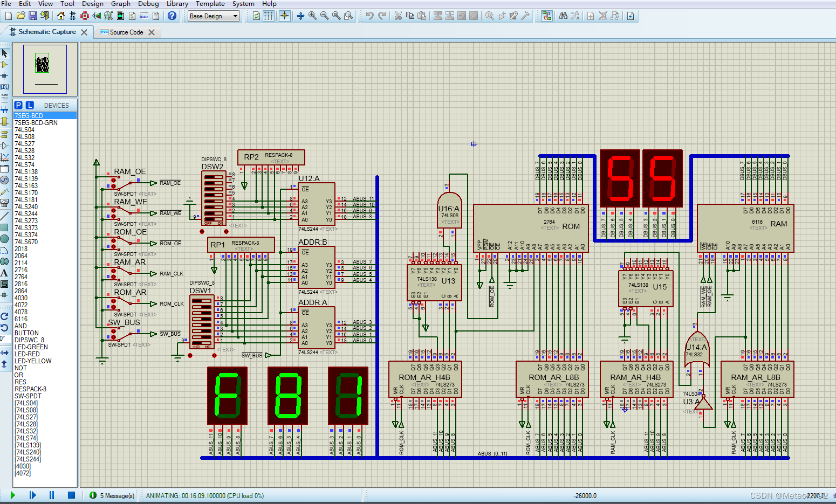The height and width of the screenshot is (504, 836).
Task: Close the Schematic Capture tab
Action: (84, 32)
